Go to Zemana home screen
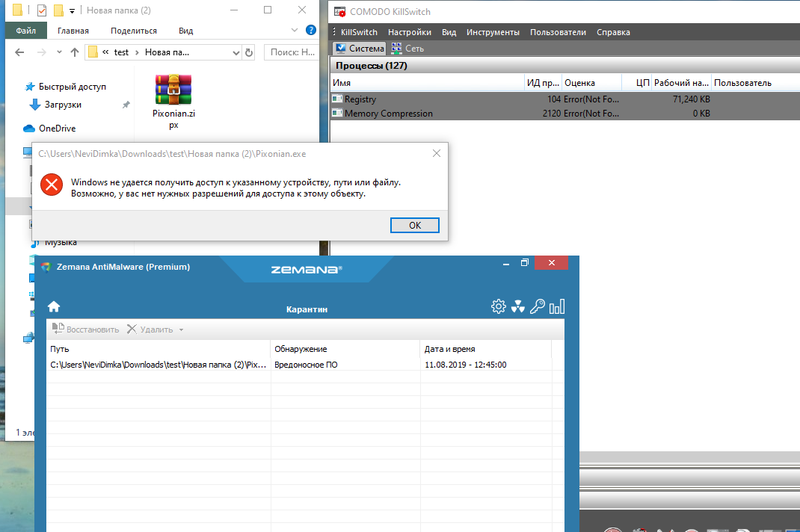 coord(54,306)
